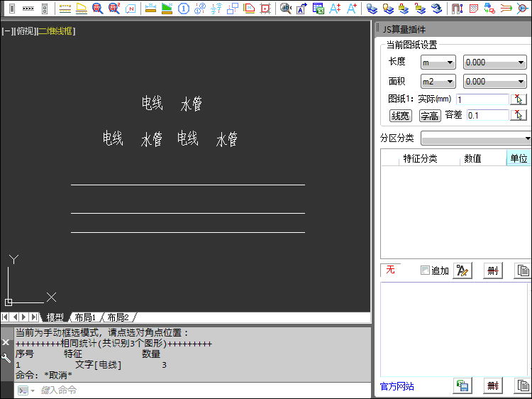The height and width of the screenshot is (399, 532).
Task: Click the save icon beside 官方网站
Action: (462, 386)
